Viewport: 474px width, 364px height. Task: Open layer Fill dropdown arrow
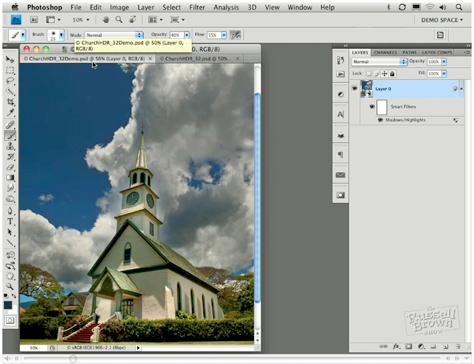coord(444,74)
